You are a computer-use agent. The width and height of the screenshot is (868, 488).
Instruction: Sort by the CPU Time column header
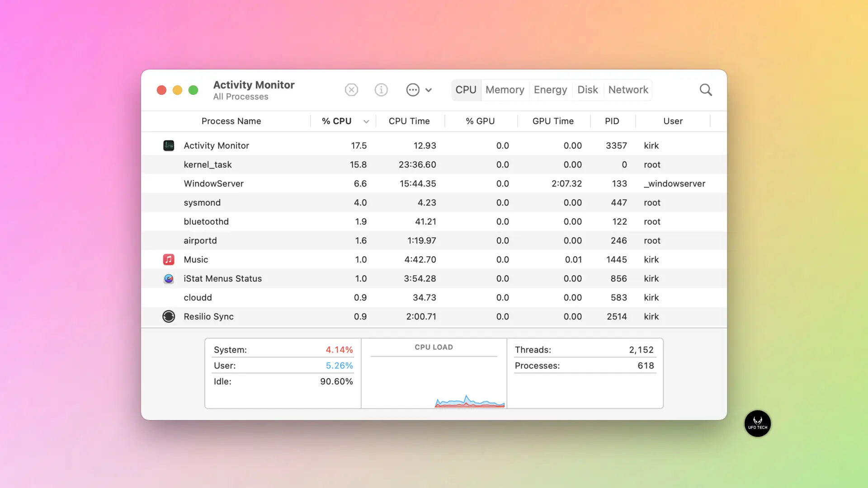point(409,121)
